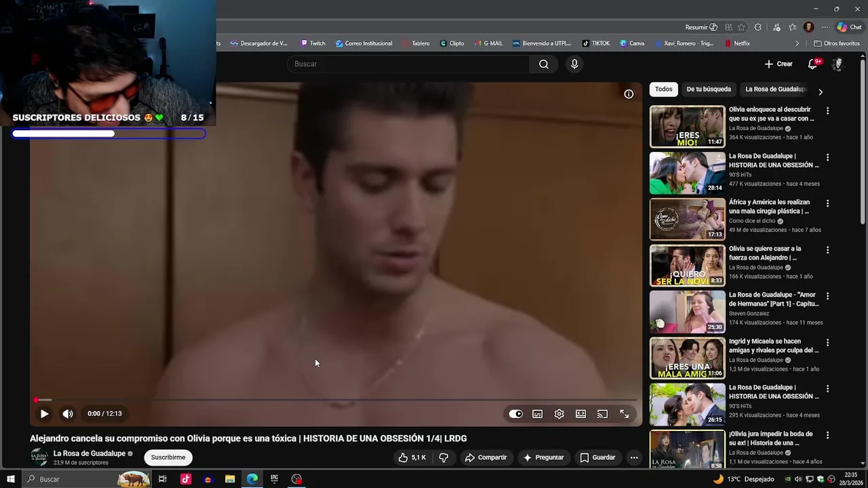Open Amor de Hermanas Part 1 thumbnail
Screen dimensions: 868x488
(688, 312)
